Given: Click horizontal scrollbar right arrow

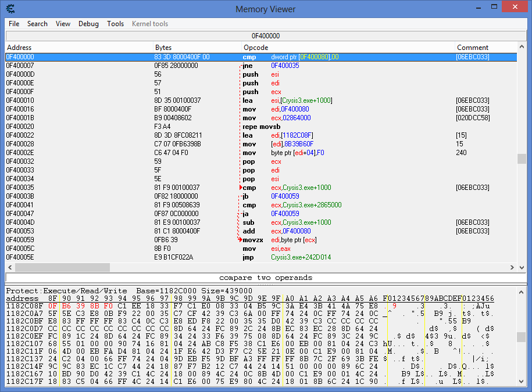Looking at the screenshot, I should tap(512, 268).
